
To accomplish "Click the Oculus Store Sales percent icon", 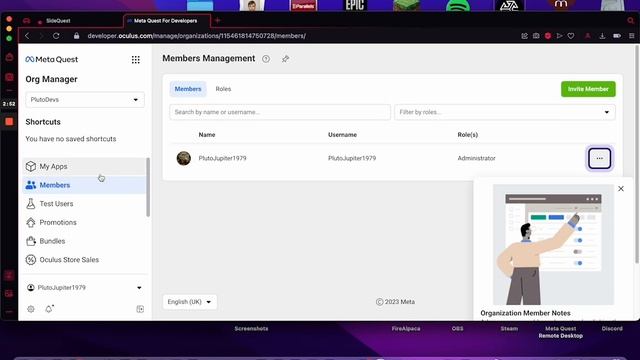I will click(x=31, y=260).
